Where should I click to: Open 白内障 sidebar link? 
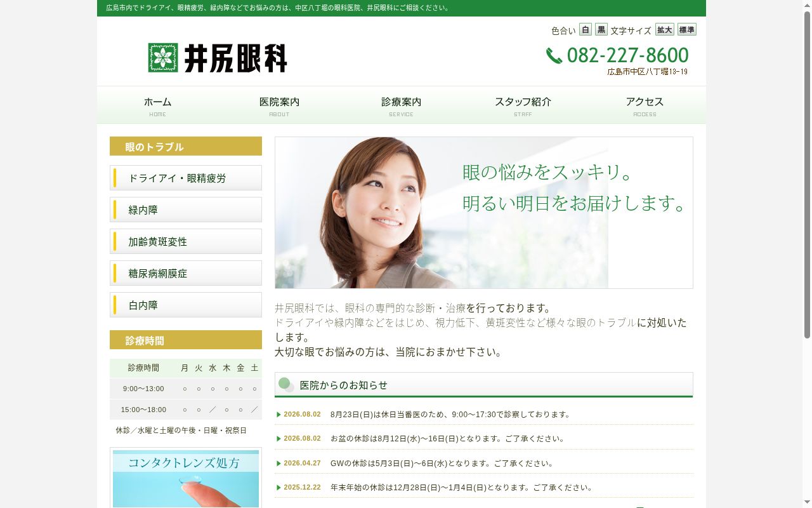click(186, 305)
